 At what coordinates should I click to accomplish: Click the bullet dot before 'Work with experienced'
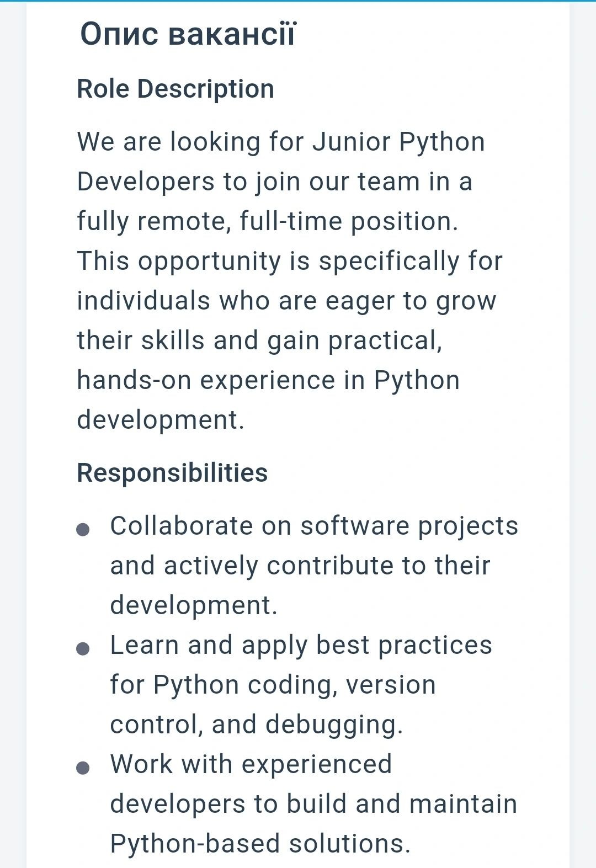(x=83, y=768)
